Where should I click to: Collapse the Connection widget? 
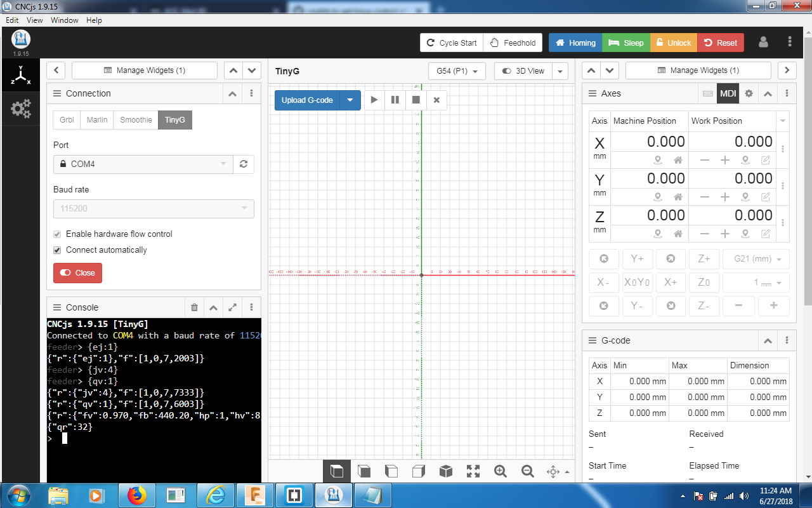tap(233, 93)
